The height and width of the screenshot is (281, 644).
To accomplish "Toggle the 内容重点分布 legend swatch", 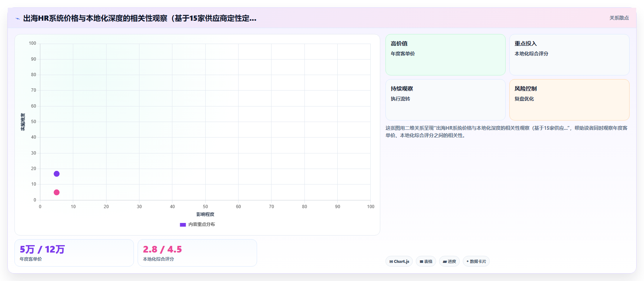I will 183,224.
